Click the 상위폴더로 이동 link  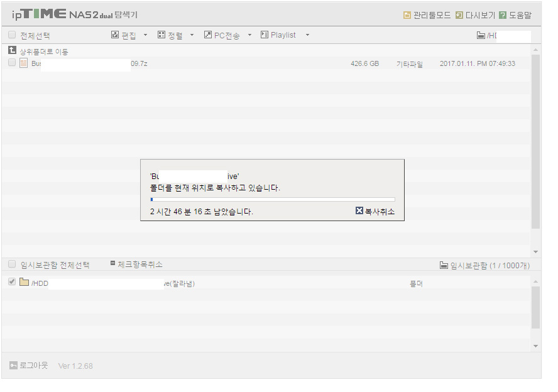pos(43,52)
